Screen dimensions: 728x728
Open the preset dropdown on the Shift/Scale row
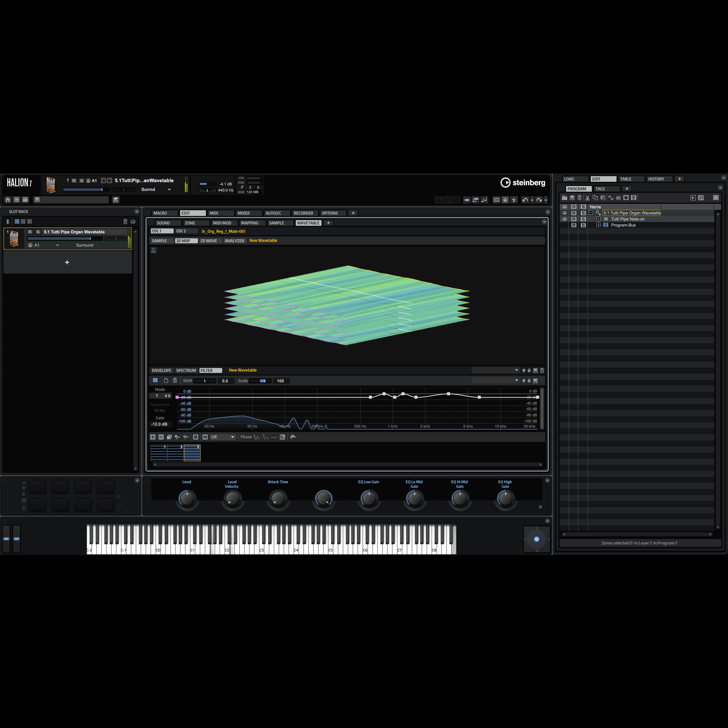(496, 380)
